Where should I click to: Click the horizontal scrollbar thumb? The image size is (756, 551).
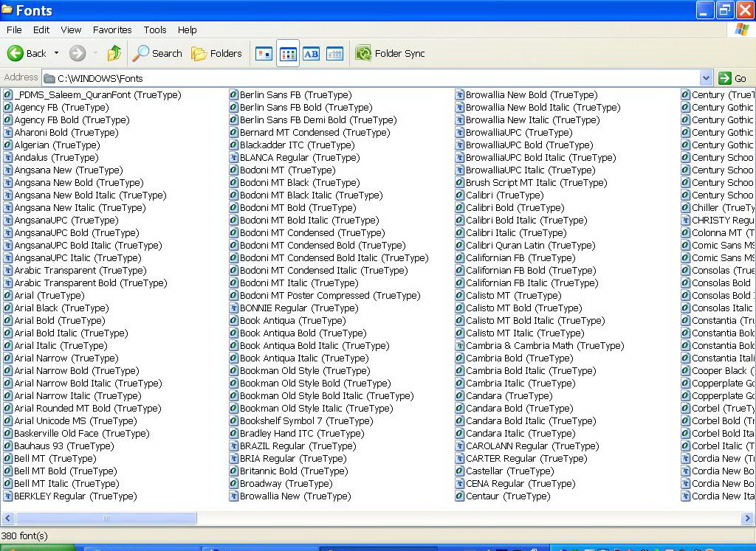[106, 519]
